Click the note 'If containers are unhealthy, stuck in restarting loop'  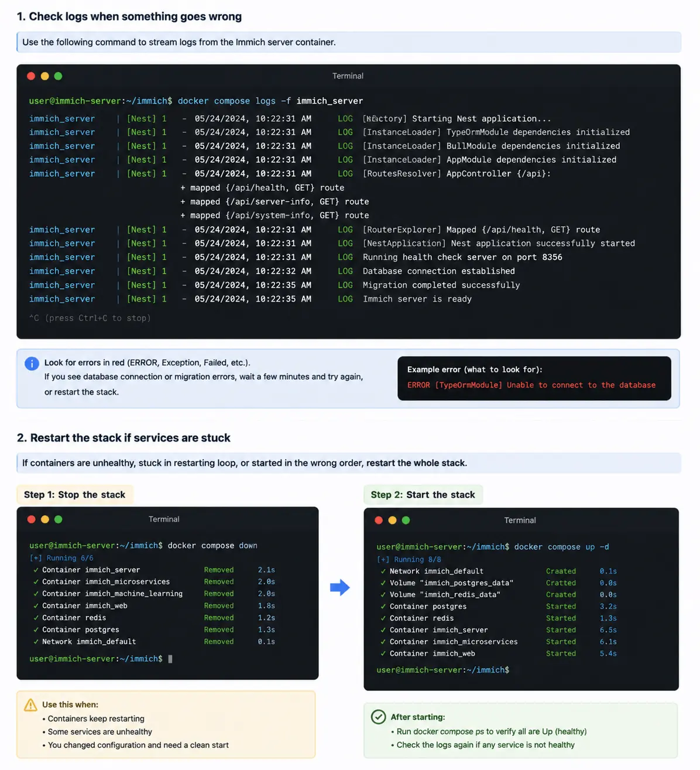click(x=349, y=463)
